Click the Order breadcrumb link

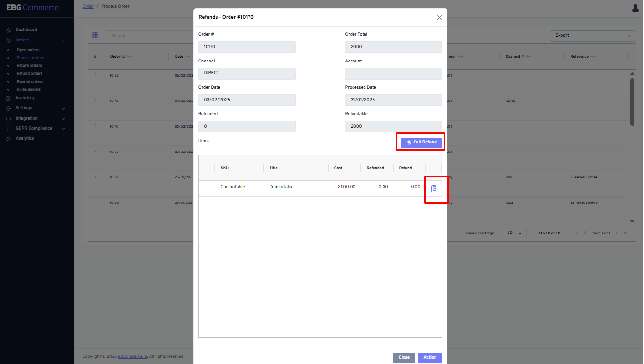click(88, 6)
